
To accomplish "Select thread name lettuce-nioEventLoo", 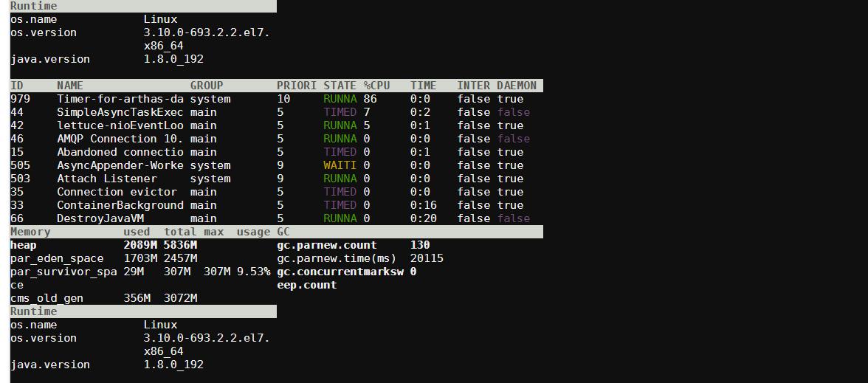I will 120,125.
